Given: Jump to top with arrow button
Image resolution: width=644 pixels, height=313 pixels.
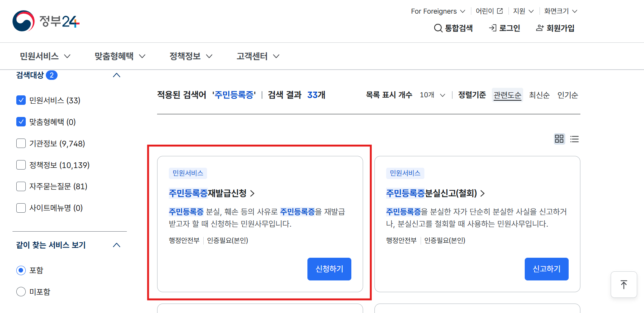Looking at the screenshot, I should click(624, 285).
